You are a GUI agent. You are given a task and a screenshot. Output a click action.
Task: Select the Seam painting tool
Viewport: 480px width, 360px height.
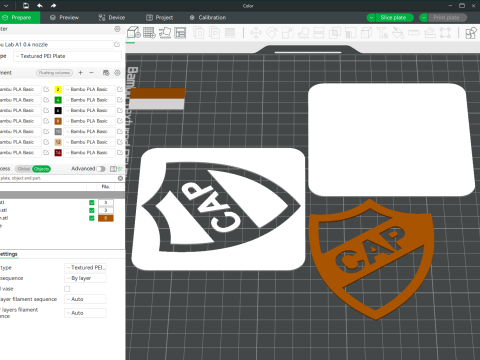pyautogui.click(x=366, y=33)
